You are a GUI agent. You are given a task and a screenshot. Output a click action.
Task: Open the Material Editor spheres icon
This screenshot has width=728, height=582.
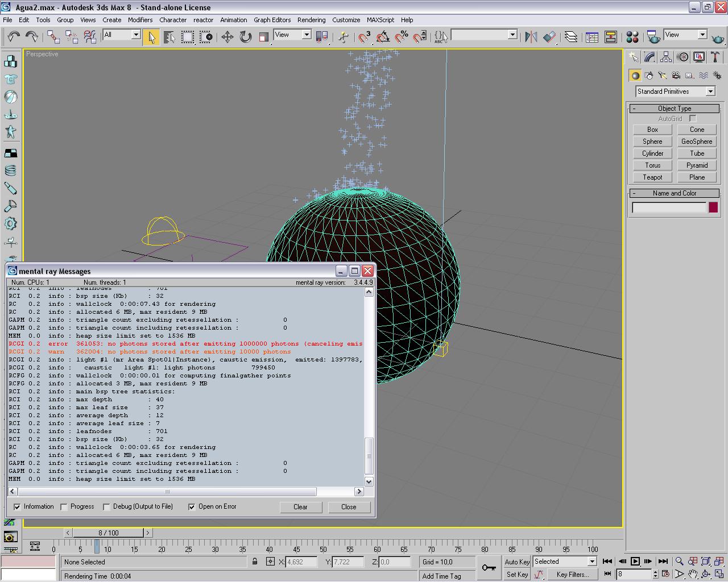[x=632, y=37]
